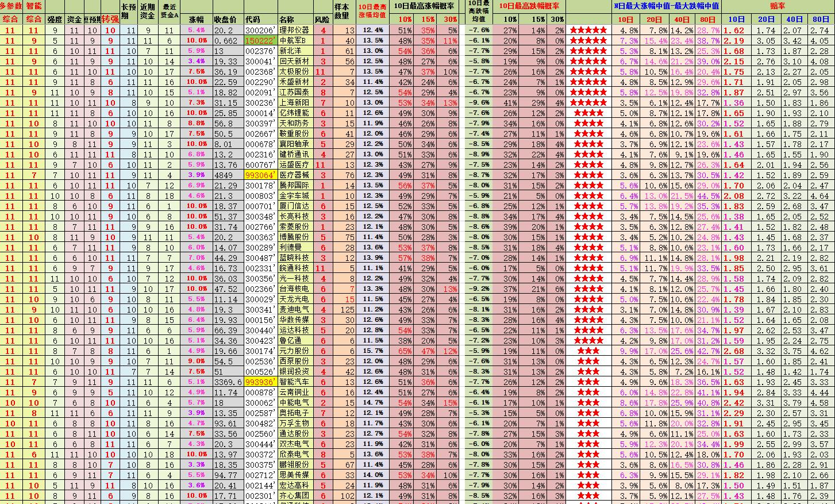Viewport: 835px width, 504px height.
Task: Click the N日最大涨幅中值-最大跌幅中值 header
Action: pos(665,6)
